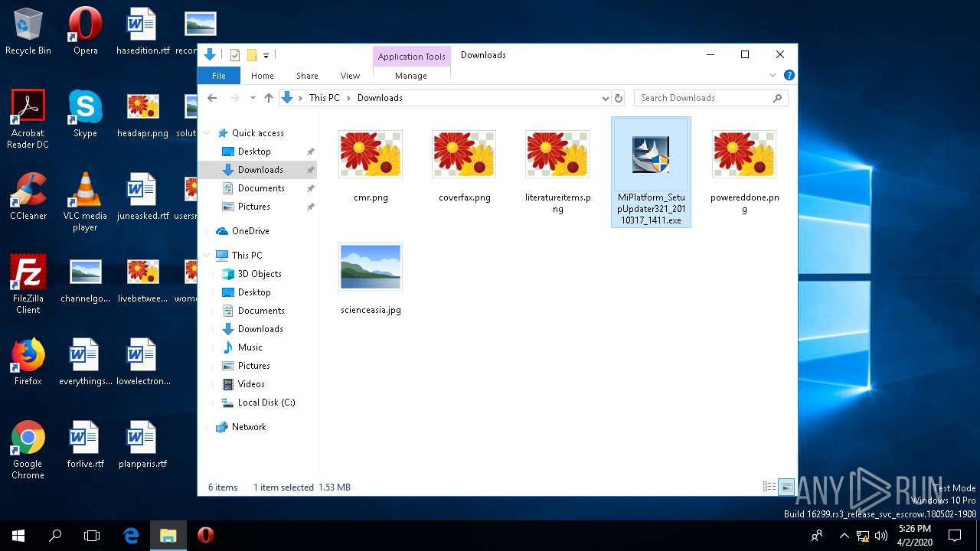Click Downloads in address breadcrumb
The image size is (980, 551).
[380, 98]
